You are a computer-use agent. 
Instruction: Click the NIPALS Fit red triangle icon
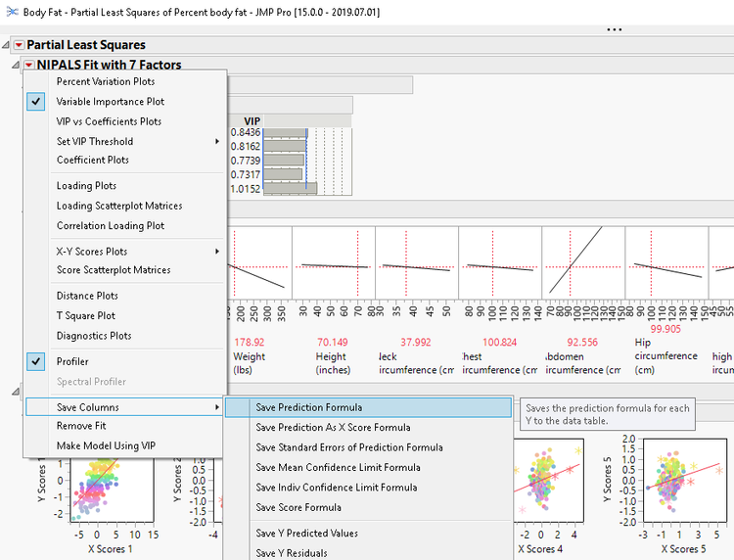click(28, 65)
